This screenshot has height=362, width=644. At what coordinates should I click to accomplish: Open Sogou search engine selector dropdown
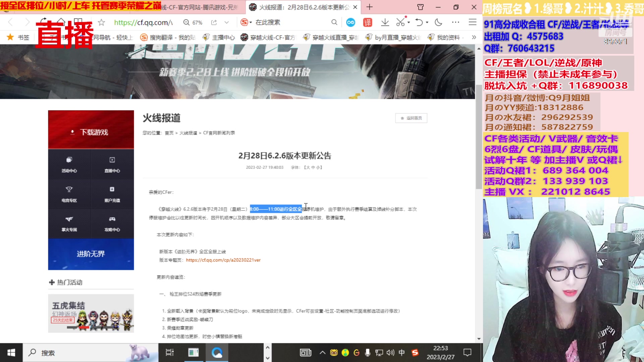pos(246,22)
